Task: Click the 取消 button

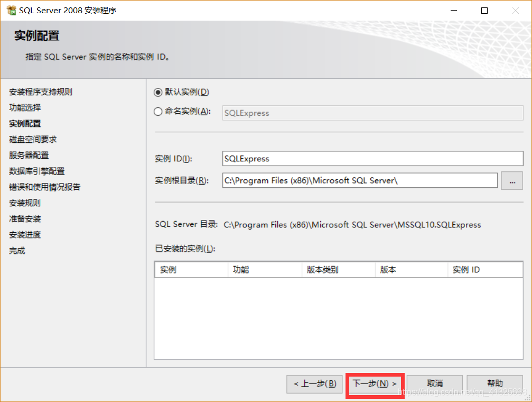Action: coord(435,384)
